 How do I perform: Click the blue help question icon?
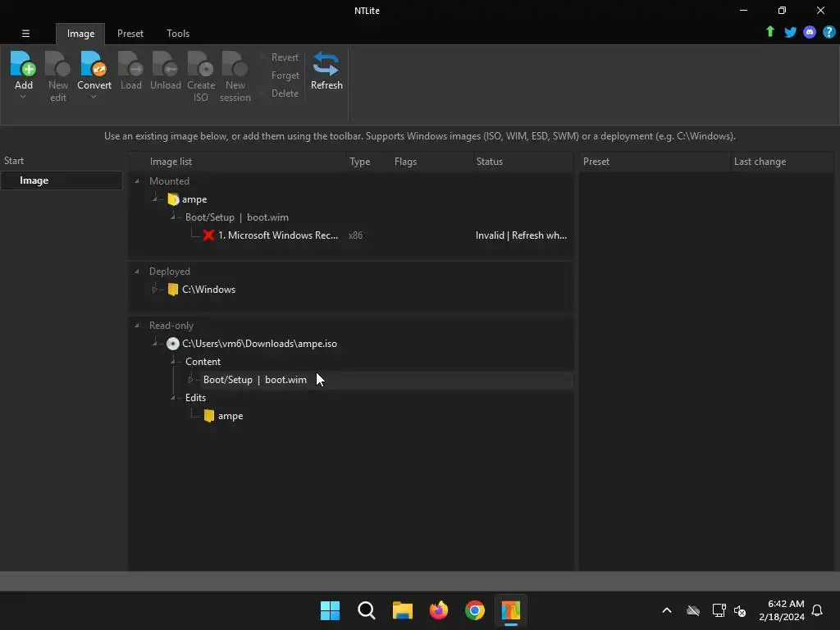(829, 32)
